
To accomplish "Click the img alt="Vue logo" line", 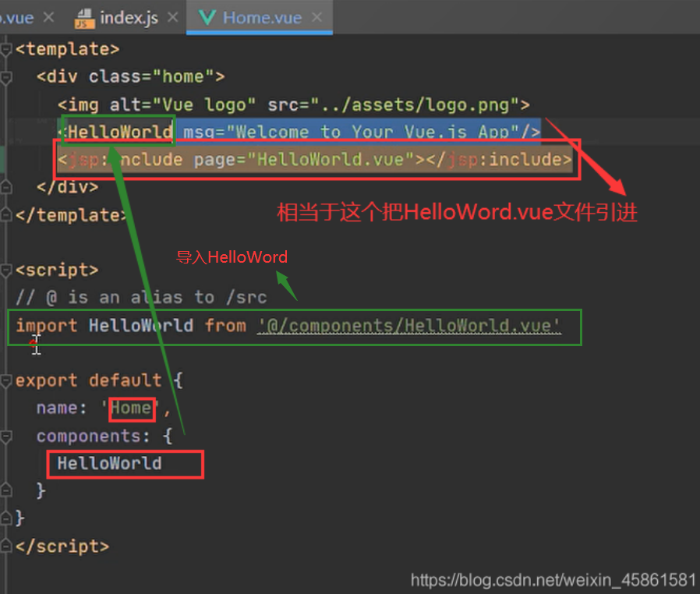I will pos(294,105).
